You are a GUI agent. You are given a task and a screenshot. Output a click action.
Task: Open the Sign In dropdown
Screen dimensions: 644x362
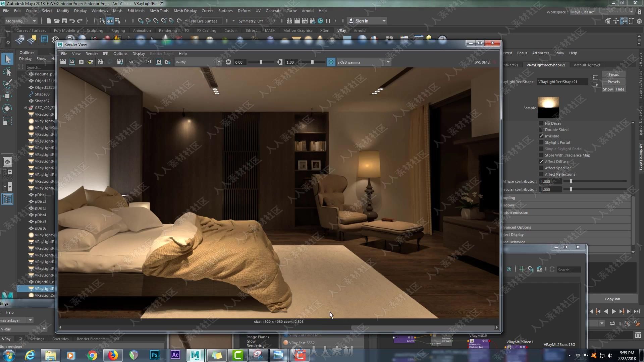point(367,21)
